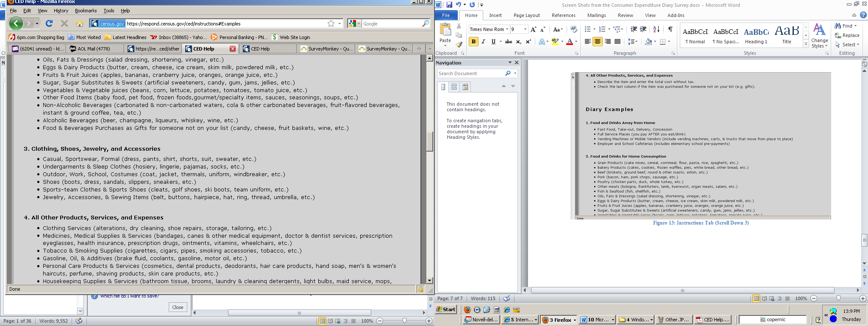The image size is (868, 326).
Task: Expand the font size dropdown
Action: [x=526, y=29]
